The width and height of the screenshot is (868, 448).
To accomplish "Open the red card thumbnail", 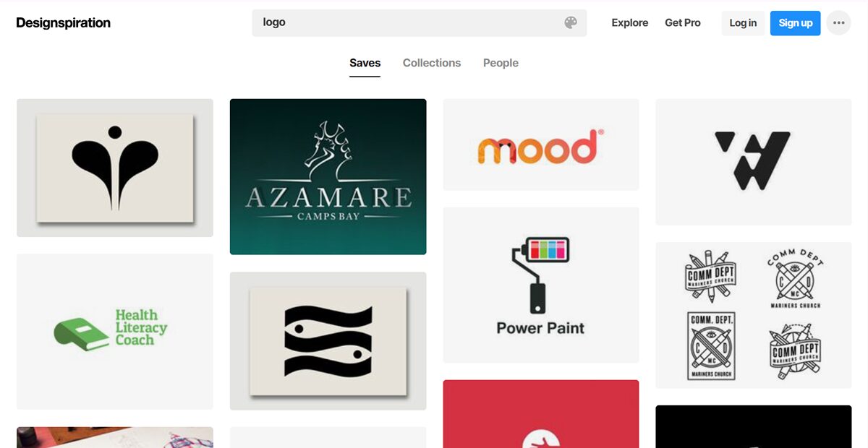I will coord(541,414).
